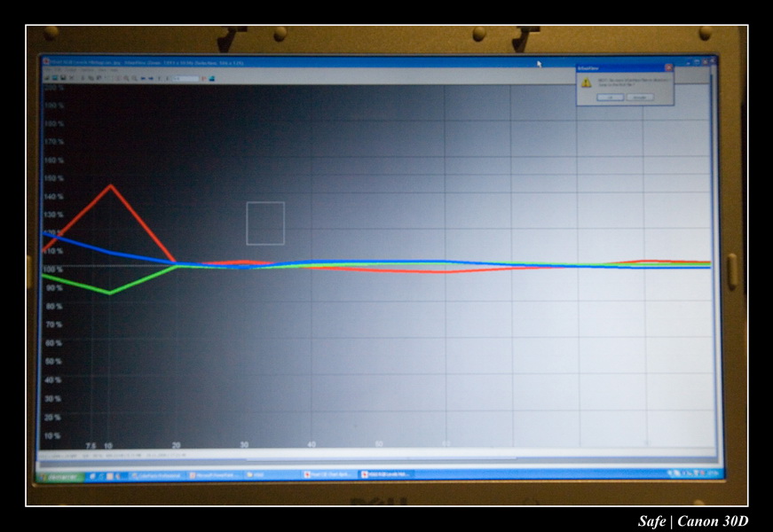Screen dimensions: 773x532
Task: Click the Copy icon in the toolbar
Action: coord(90,78)
